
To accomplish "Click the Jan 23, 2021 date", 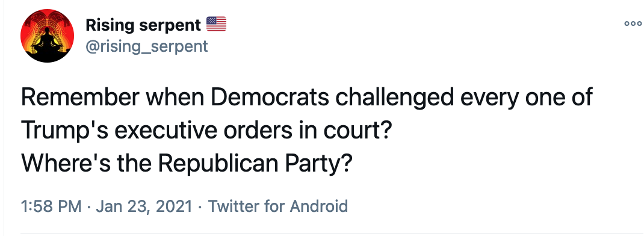I will click(144, 206).
